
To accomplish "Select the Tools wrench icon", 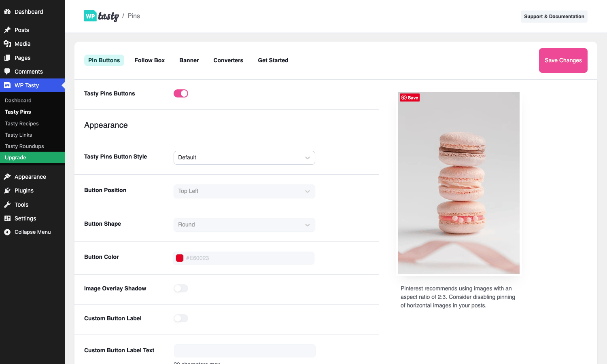I will coord(7,205).
